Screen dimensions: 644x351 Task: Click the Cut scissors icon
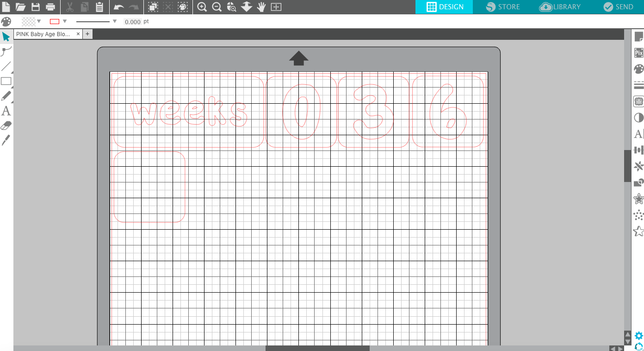pyautogui.click(x=70, y=7)
